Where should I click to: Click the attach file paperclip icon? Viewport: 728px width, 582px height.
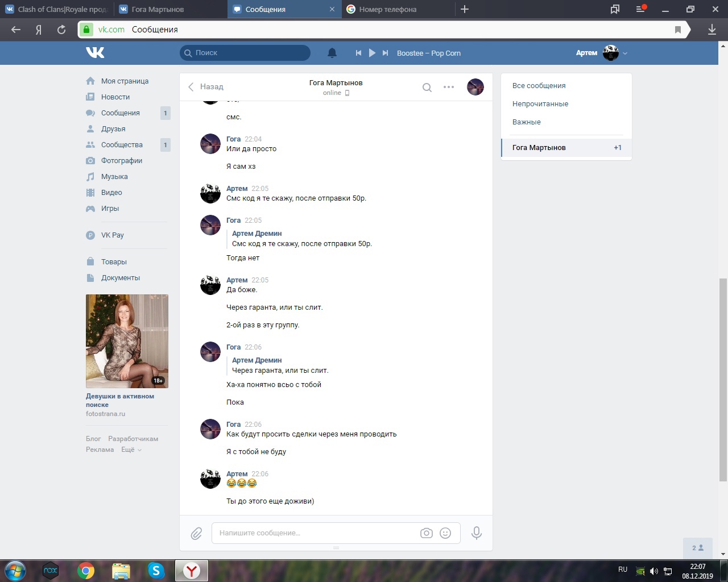point(196,533)
